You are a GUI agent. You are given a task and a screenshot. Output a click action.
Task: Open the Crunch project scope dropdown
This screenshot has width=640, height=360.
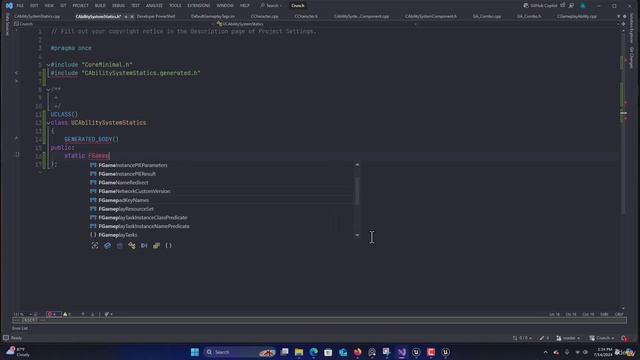coord(114,24)
